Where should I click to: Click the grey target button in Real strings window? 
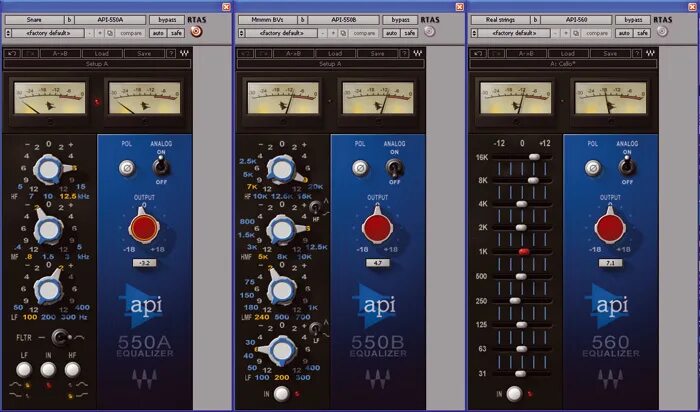coord(662,31)
